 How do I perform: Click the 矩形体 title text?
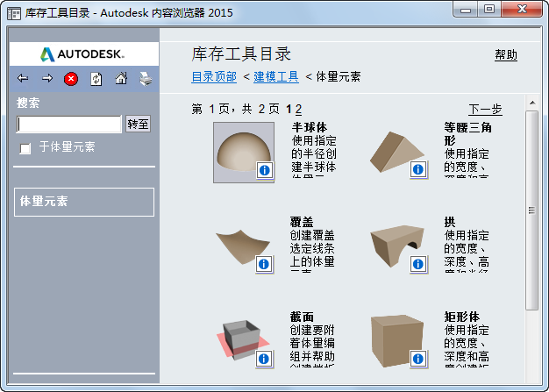[x=461, y=317]
